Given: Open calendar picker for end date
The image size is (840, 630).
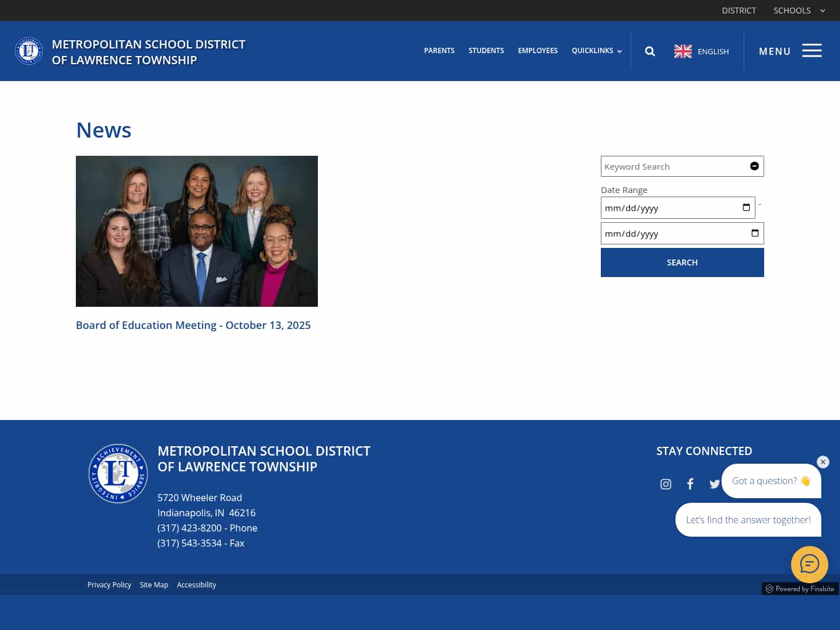Looking at the screenshot, I should (x=755, y=233).
